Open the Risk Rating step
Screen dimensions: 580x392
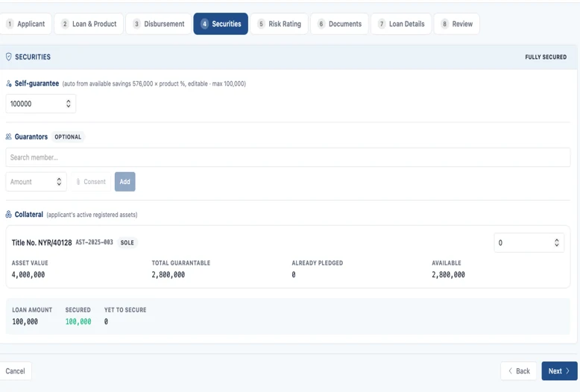pyautogui.click(x=280, y=24)
